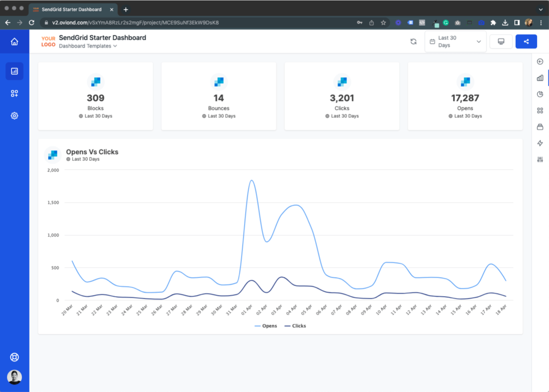Screen dimensions: 549x392
Task: Click the 14 Bounces value
Action: point(219,98)
